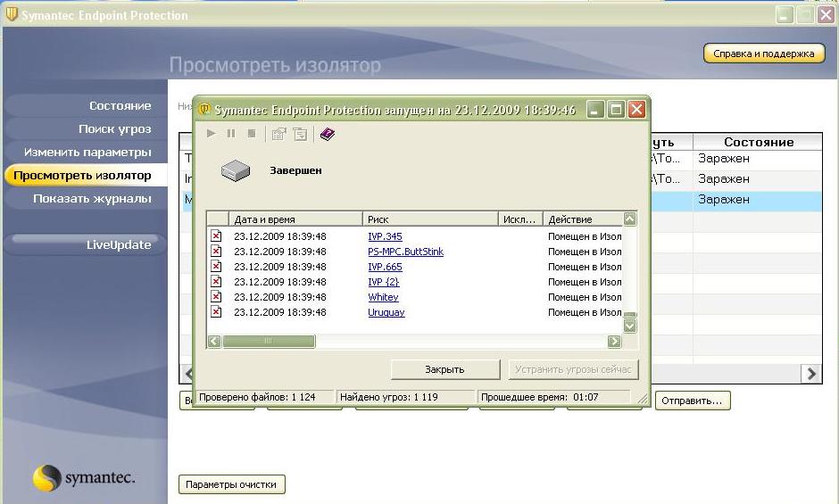Sort by the Действие column header
Viewport: 839px width, 504px height.
pos(583,219)
